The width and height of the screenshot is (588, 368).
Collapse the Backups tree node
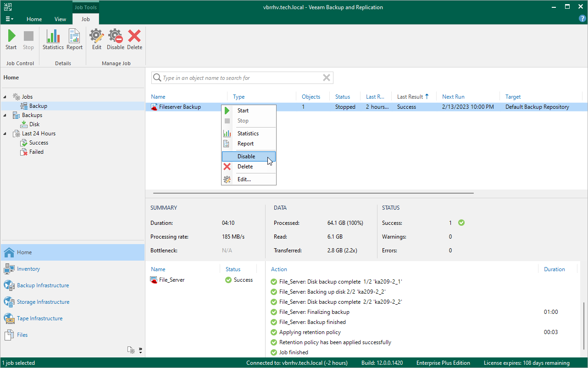pos(6,115)
